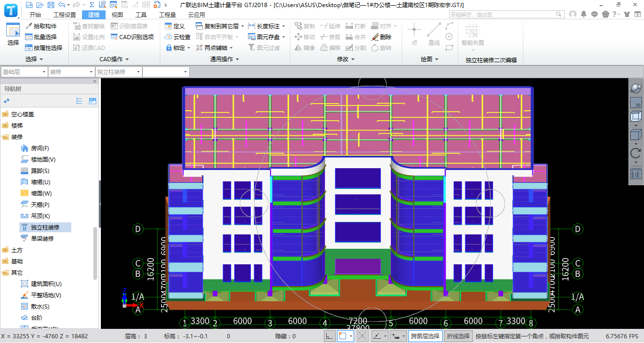Close the 导航树 panel

(95, 81)
